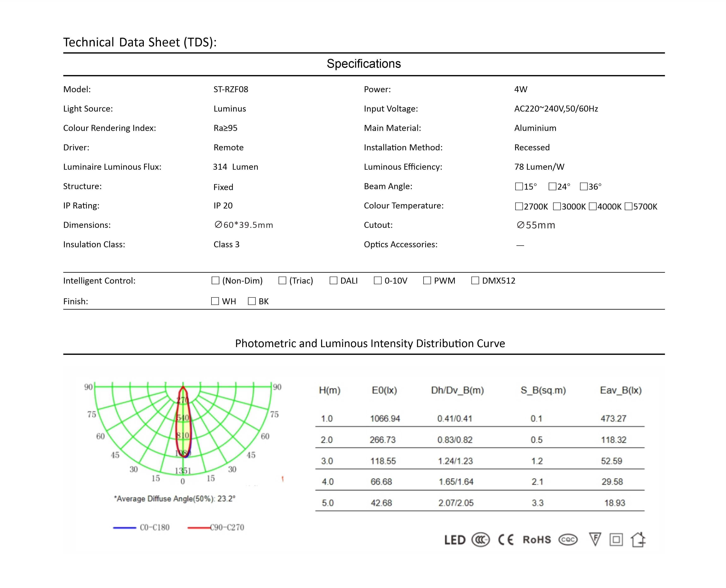Click the F-in-triangle mounting symbol
This screenshot has width=726, height=588.
click(x=595, y=539)
